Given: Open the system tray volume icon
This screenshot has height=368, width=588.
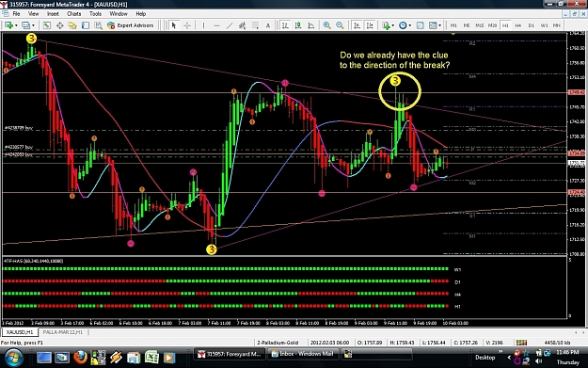Looking at the screenshot, I should pos(539,360).
